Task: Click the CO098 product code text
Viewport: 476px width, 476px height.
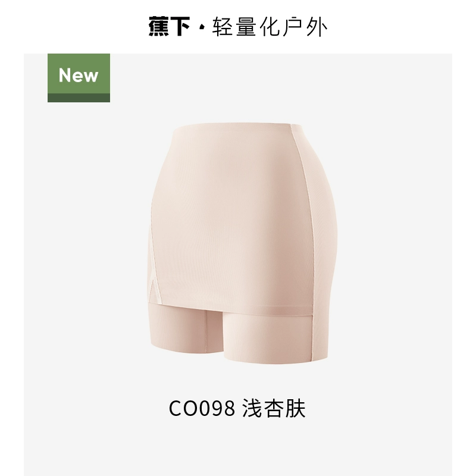Action: point(202,408)
